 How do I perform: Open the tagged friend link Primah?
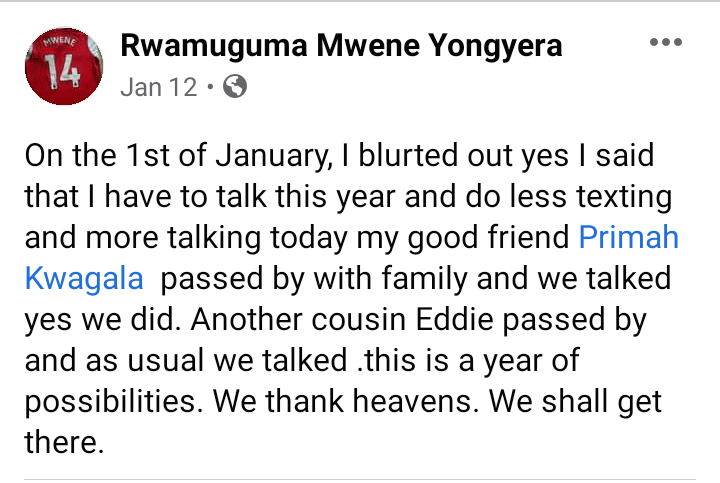[629, 238]
